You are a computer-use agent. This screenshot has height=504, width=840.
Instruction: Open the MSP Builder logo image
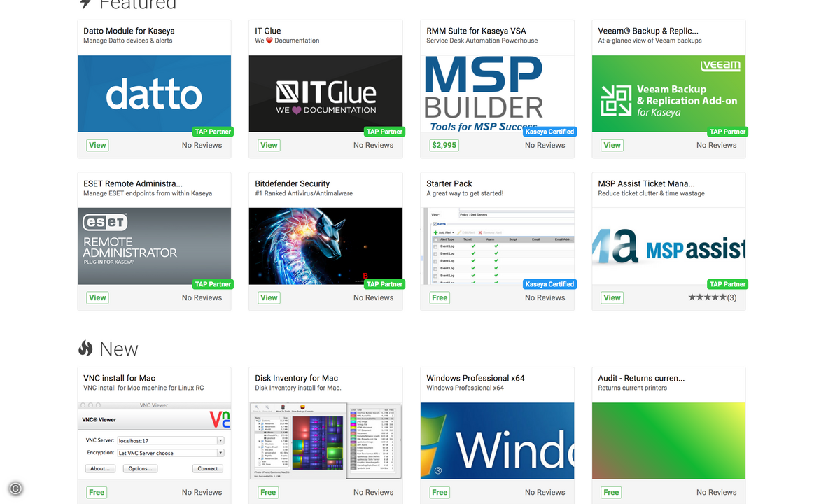tap(497, 94)
